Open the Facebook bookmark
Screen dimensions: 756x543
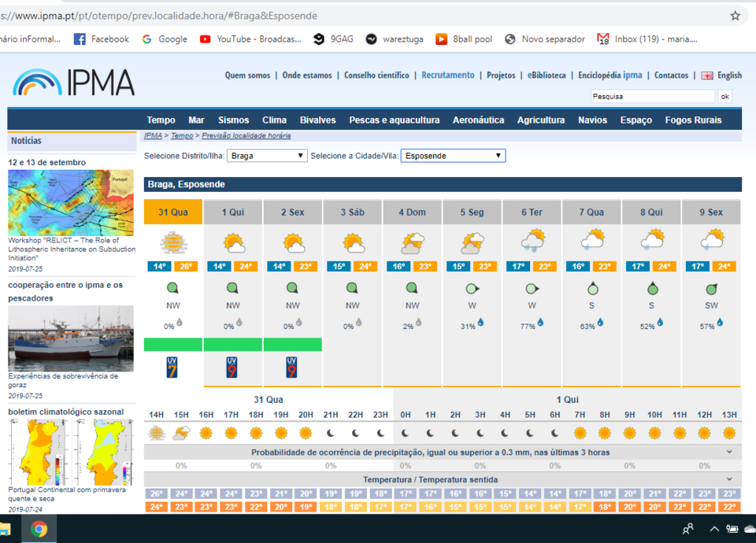[x=101, y=39]
